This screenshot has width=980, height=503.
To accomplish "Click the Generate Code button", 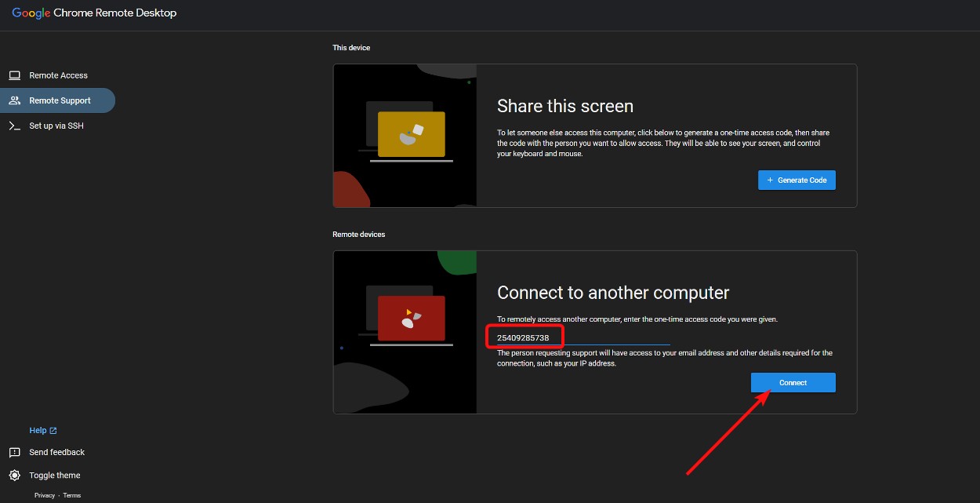I will [x=797, y=180].
